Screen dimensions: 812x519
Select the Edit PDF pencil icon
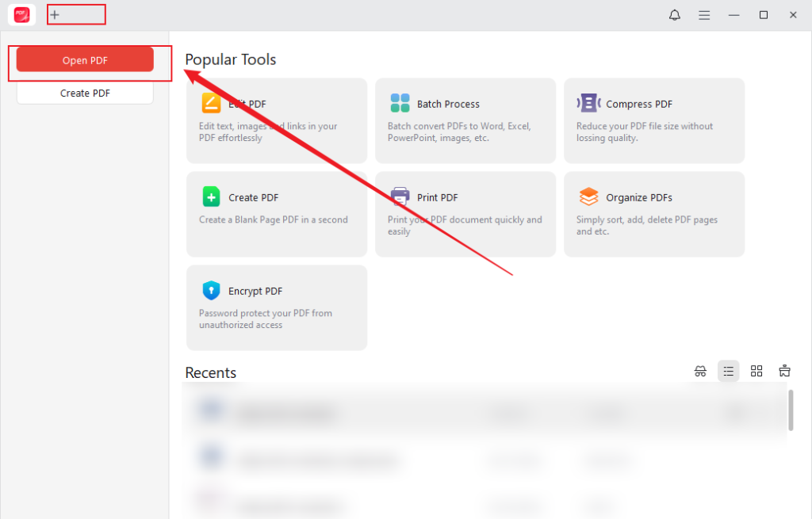click(x=211, y=103)
